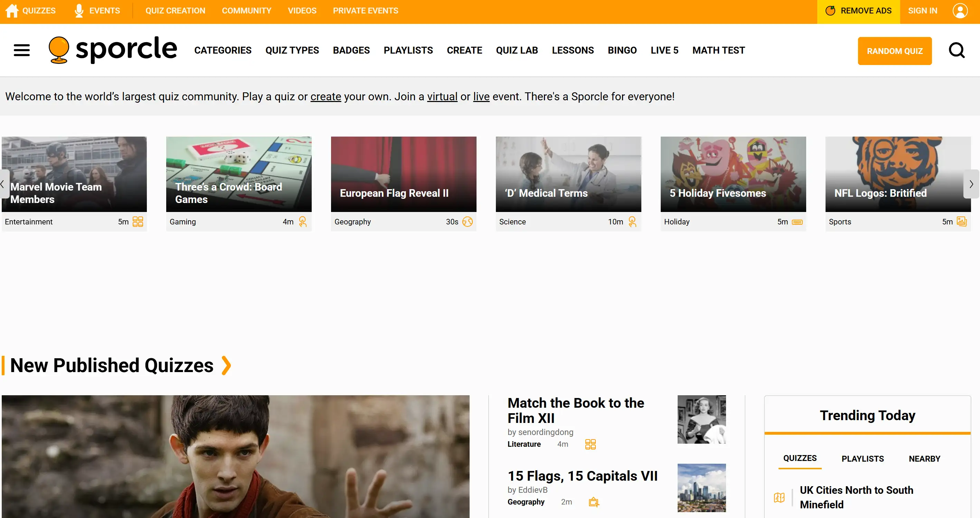Image resolution: width=980 pixels, height=518 pixels.
Task: Open the Categories menu
Action: (x=223, y=50)
